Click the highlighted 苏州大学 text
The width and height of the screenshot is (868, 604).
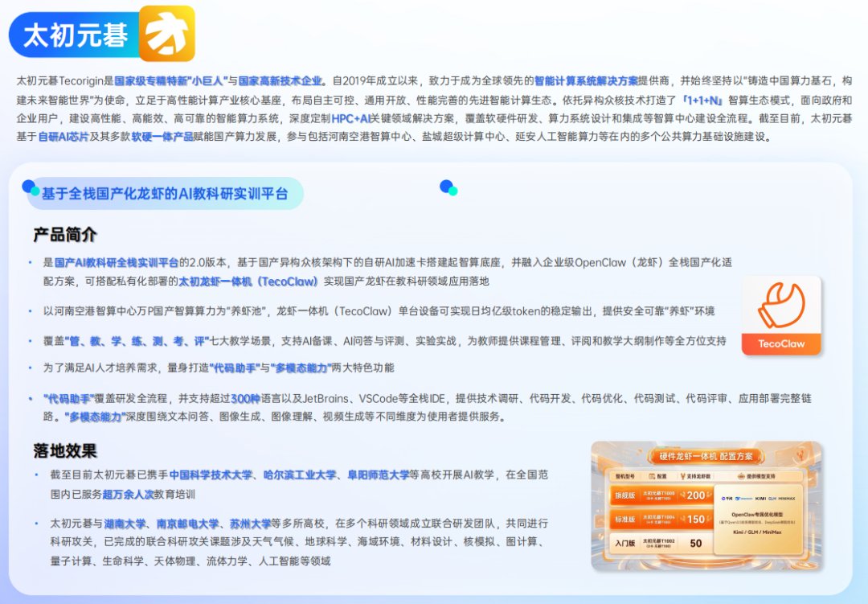(250, 524)
